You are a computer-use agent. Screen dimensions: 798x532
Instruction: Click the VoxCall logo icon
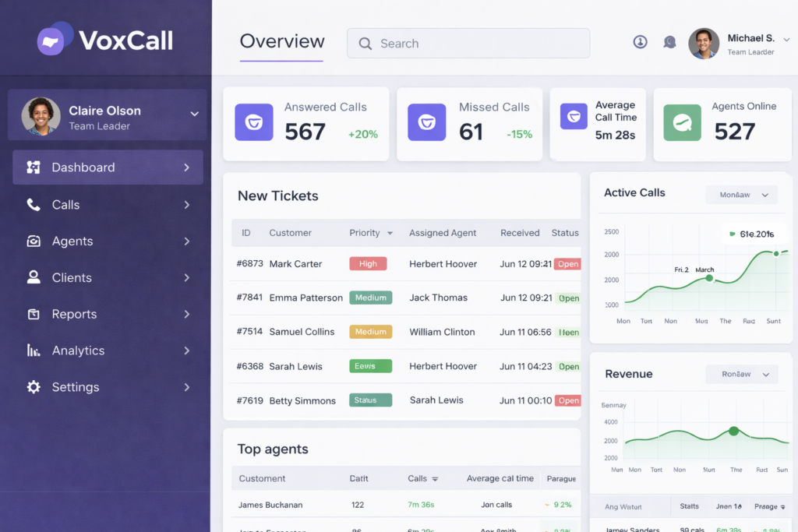pos(53,40)
